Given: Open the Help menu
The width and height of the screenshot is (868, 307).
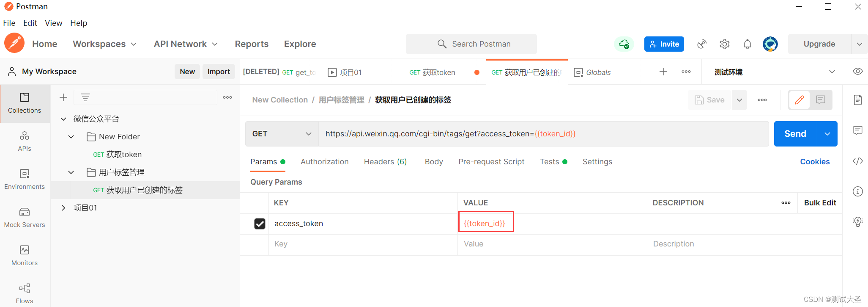Looking at the screenshot, I should coord(79,23).
